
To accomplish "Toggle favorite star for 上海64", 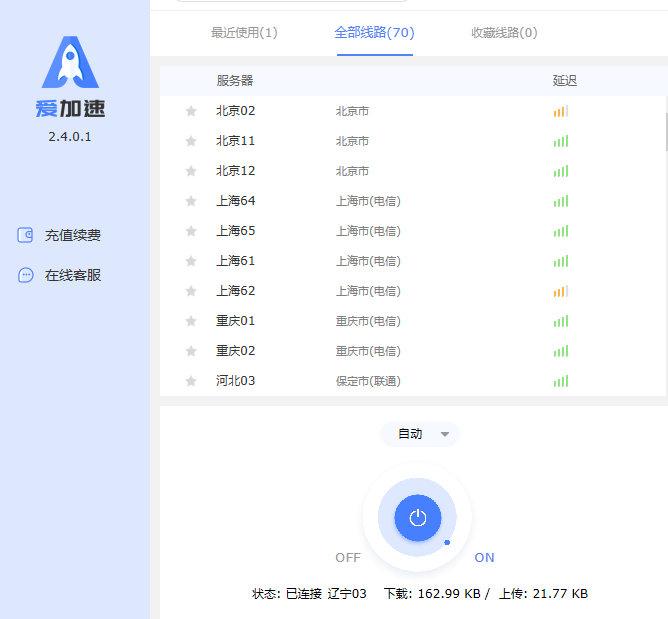I will 191,201.
